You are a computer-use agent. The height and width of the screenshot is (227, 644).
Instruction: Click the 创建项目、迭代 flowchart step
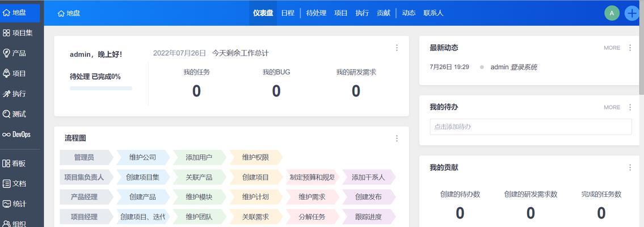click(142, 217)
